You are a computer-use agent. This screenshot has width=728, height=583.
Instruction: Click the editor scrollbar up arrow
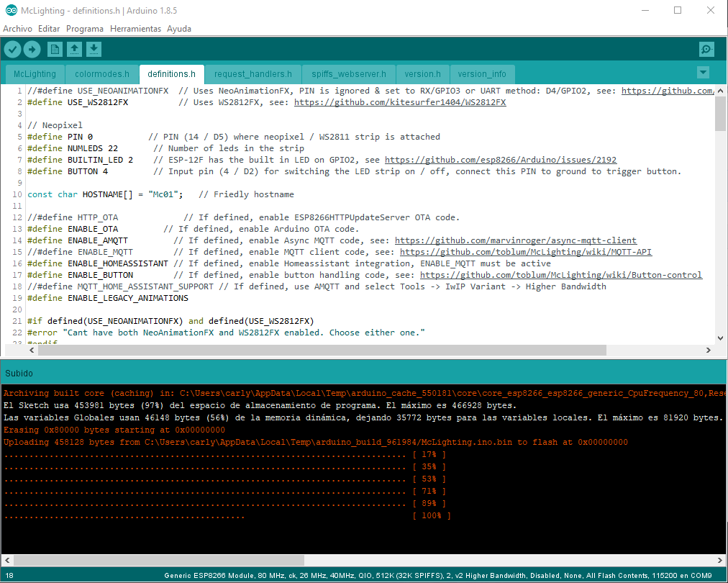click(x=720, y=91)
